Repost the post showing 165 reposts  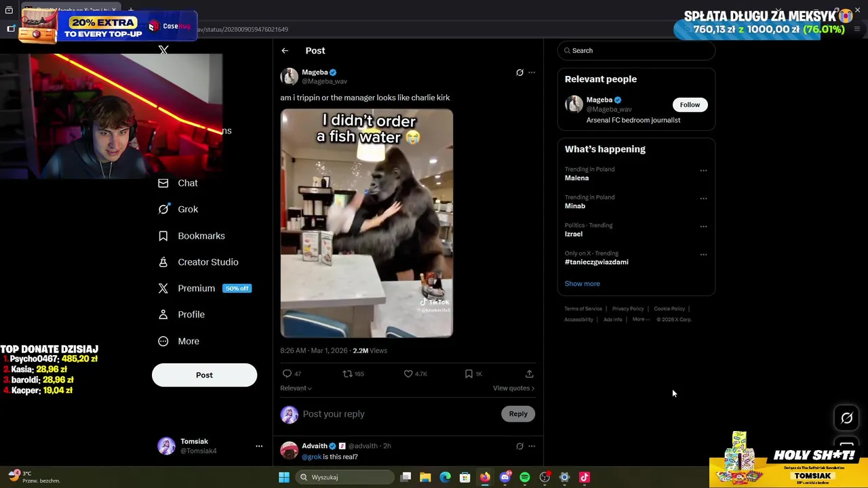353,373
